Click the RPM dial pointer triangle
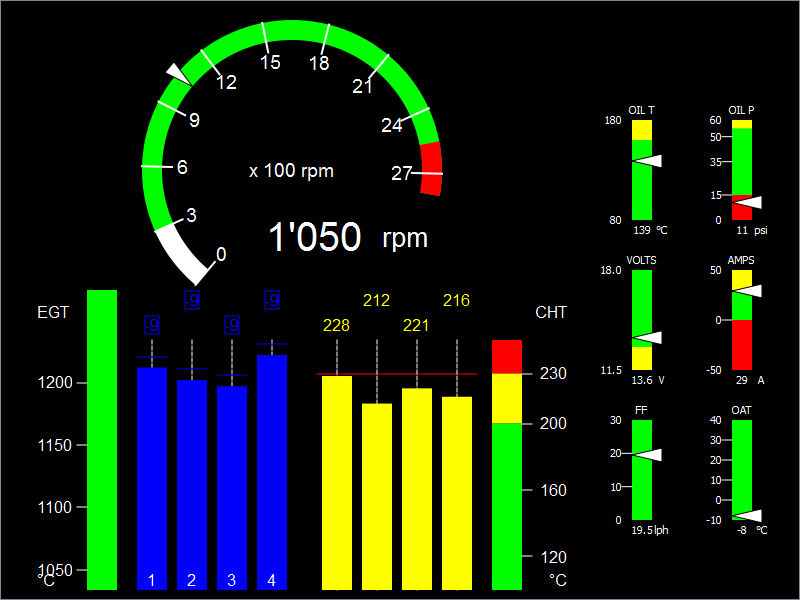This screenshot has height=600, width=800. (x=178, y=74)
